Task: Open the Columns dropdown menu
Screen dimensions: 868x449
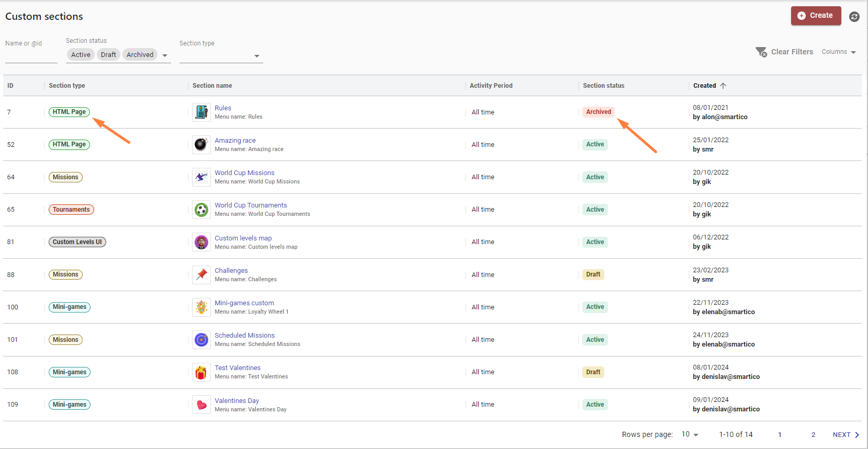Action: point(838,52)
